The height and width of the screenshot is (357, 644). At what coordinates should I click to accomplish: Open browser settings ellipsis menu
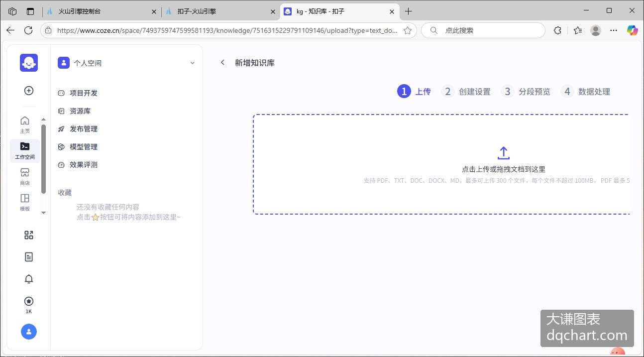(614, 30)
